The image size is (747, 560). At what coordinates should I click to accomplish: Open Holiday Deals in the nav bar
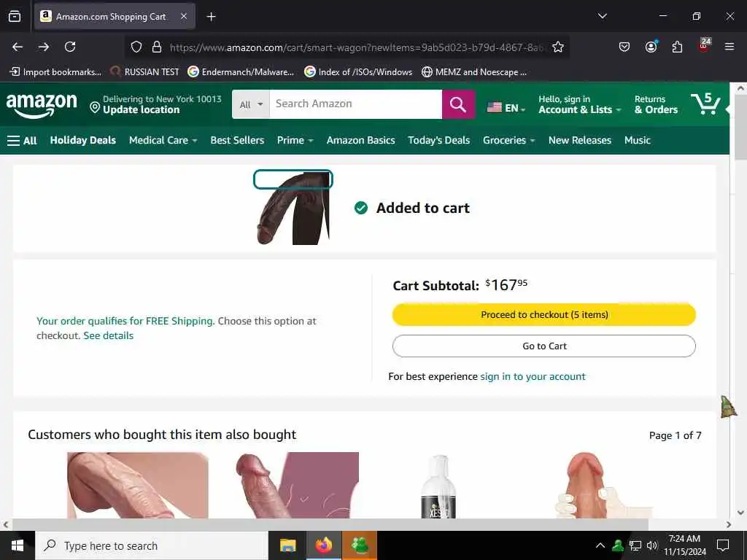(x=83, y=141)
